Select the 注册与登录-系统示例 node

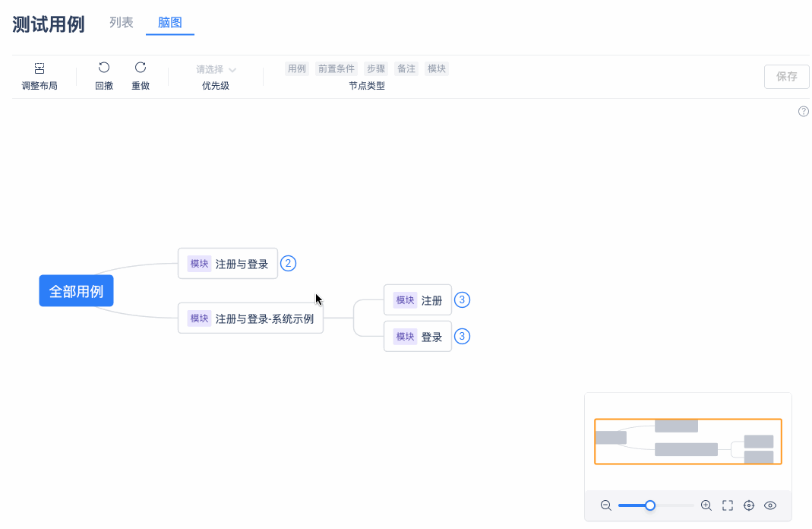251,318
